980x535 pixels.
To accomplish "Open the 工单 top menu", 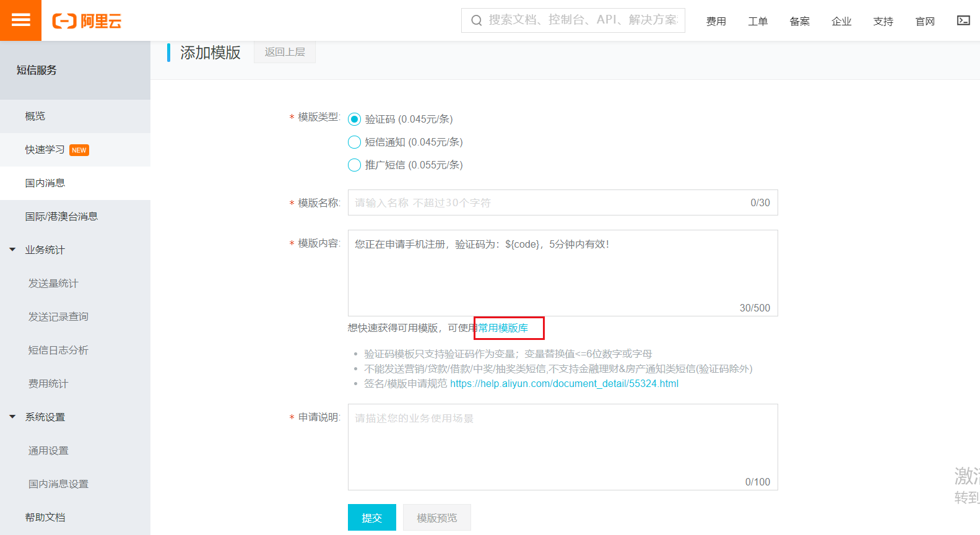I will 758,21.
